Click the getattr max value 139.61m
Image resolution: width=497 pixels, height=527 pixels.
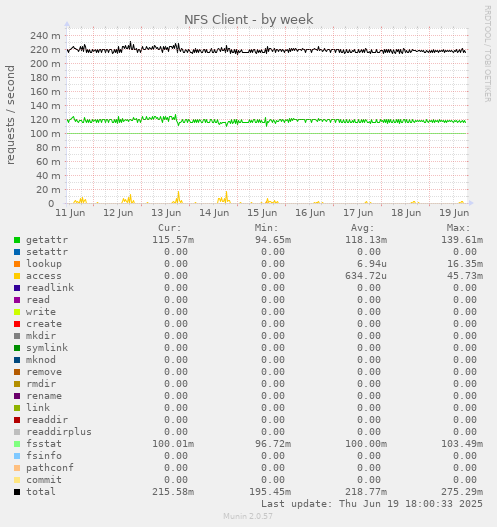click(462, 240)
